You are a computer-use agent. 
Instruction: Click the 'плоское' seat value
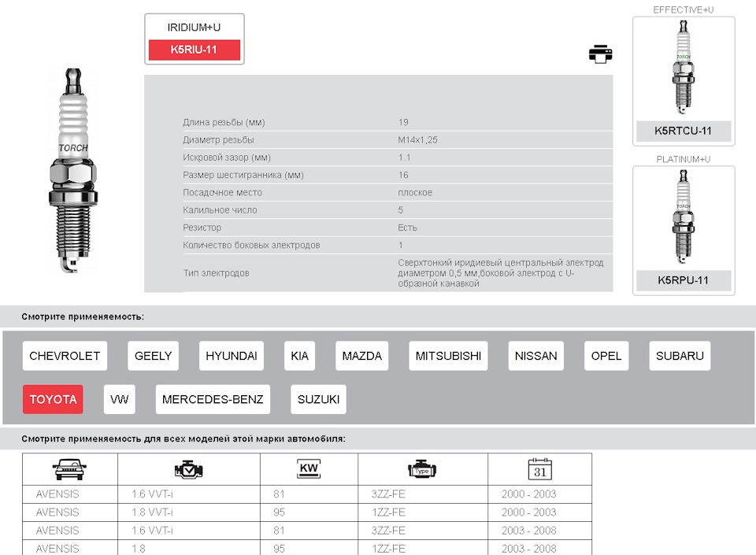pos(415,193)
